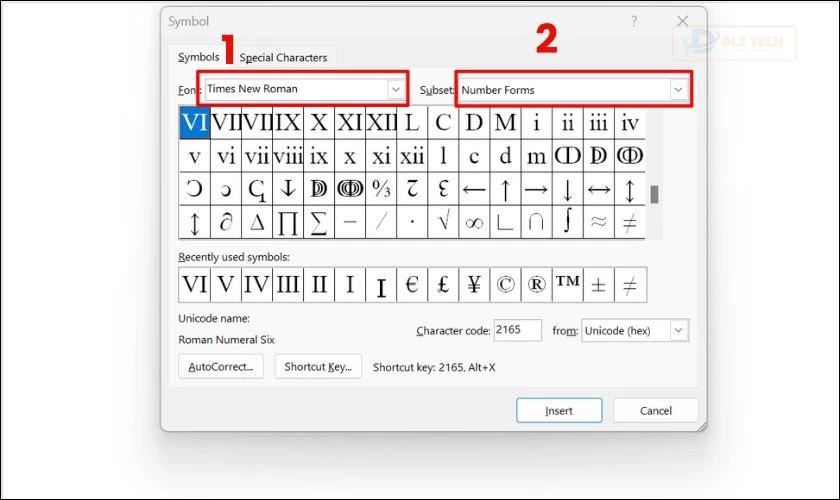Pick the uppercase Roman numeral X symbol

click(319, 123)
